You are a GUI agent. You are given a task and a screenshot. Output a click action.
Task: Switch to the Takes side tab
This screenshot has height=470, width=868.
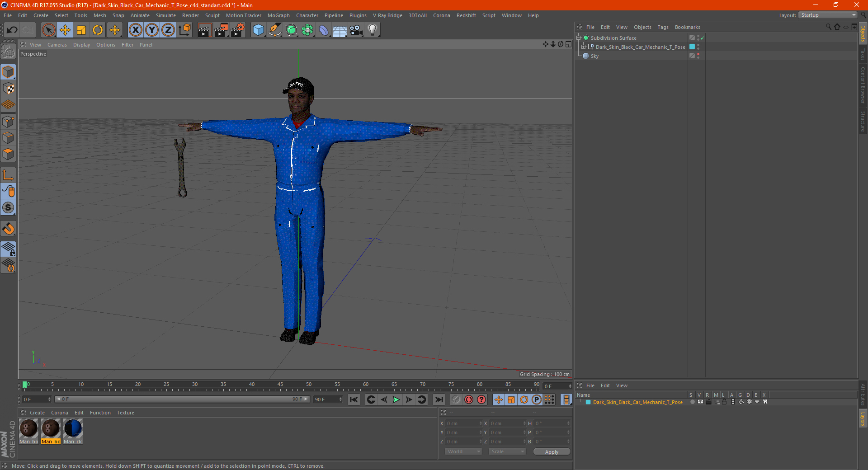(x=863, y=55)
